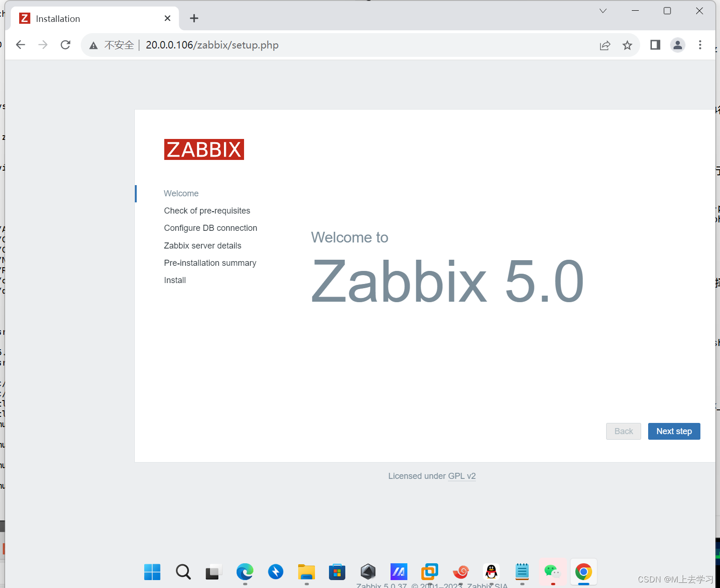The image size is (720, 588).
Task: Close the Installation tab
Action: click(168, 18)
